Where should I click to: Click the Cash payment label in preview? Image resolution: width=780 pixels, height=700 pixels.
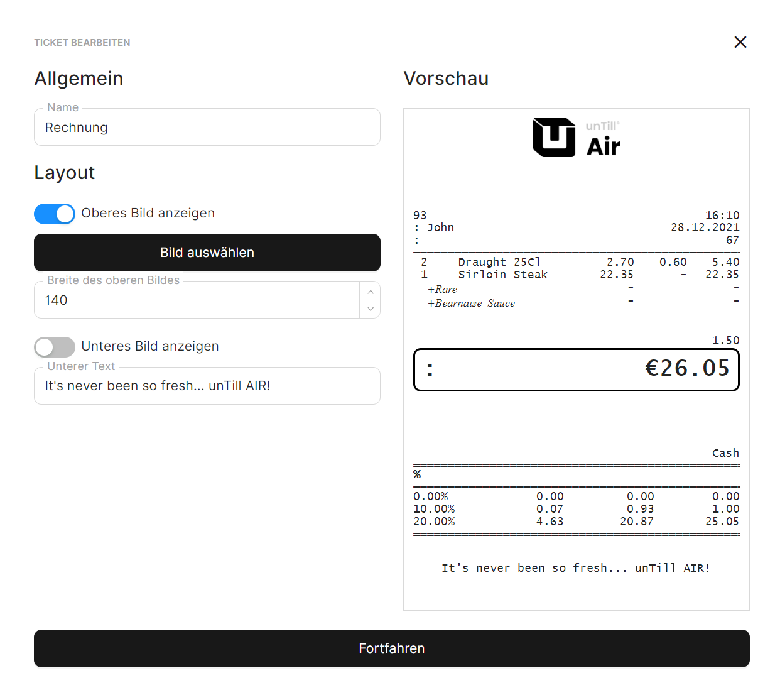pos(725,453)
